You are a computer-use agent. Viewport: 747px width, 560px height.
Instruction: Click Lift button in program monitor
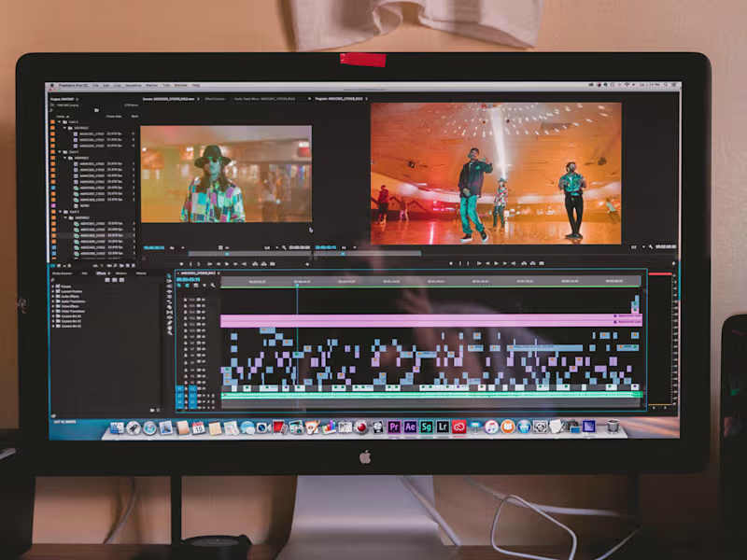click(x=524, y=263)
